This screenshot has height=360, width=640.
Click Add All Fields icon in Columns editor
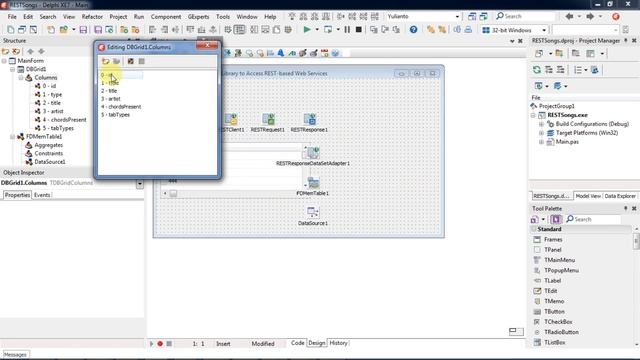[x=130, y=61]
